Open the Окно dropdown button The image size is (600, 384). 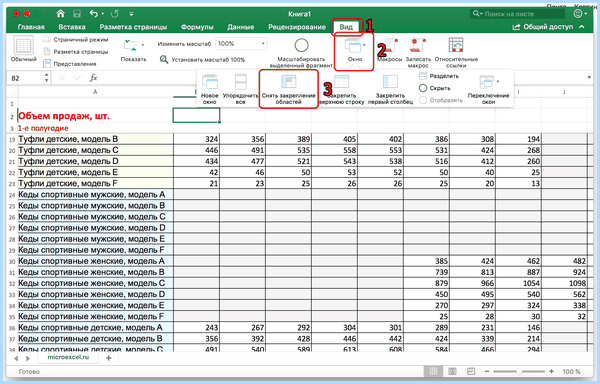click(355, 51)
